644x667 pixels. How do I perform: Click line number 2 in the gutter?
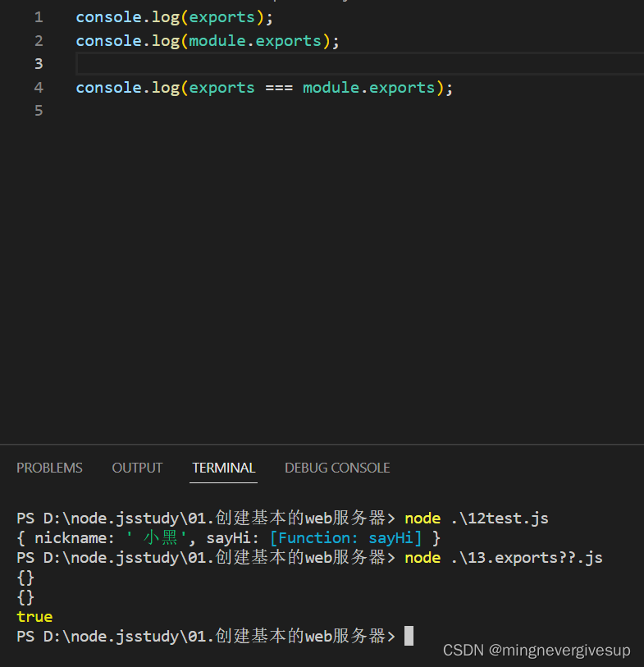pos(39,41)
